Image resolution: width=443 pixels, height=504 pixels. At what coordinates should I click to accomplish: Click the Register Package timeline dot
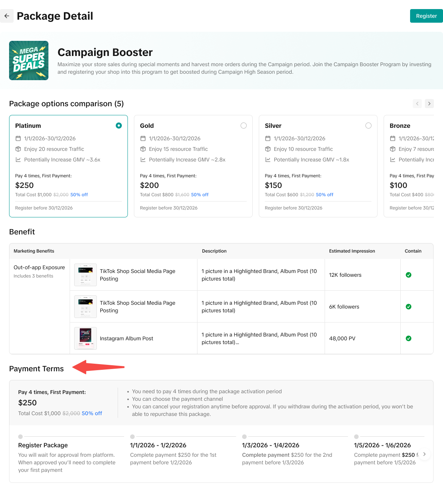(x=20, y=437)
